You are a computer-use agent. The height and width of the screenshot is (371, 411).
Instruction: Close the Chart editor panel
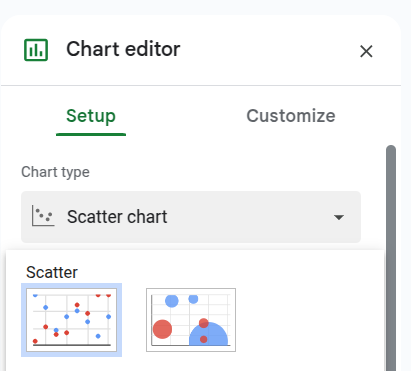366,51
